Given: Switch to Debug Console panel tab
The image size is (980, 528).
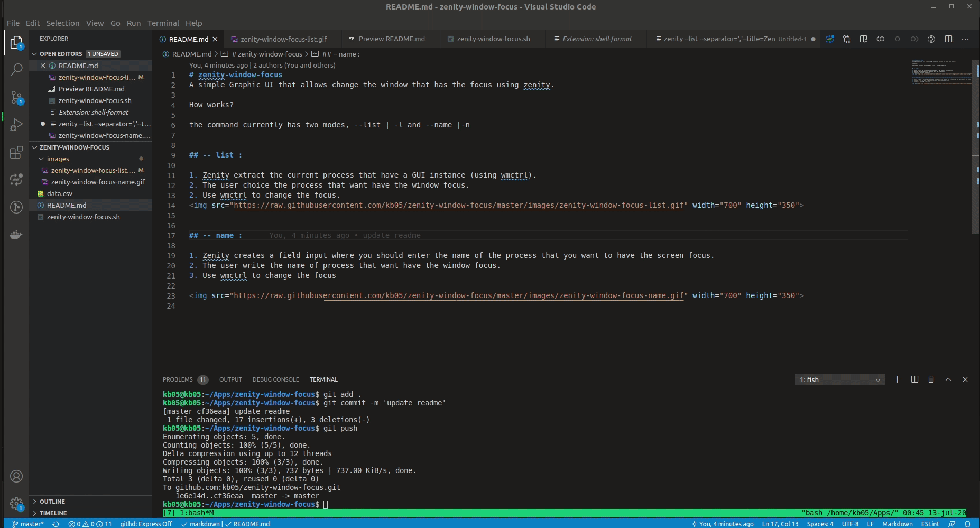Looking at the screenshot, I should tap(275, 379).
